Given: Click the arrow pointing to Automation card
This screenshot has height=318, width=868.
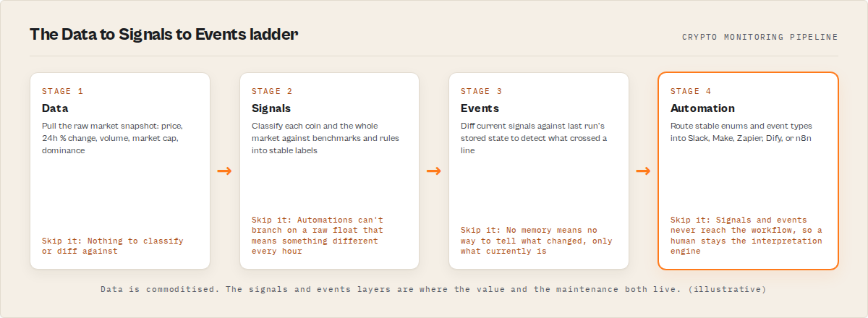Looking at the screenshot, I should point(643,171).
